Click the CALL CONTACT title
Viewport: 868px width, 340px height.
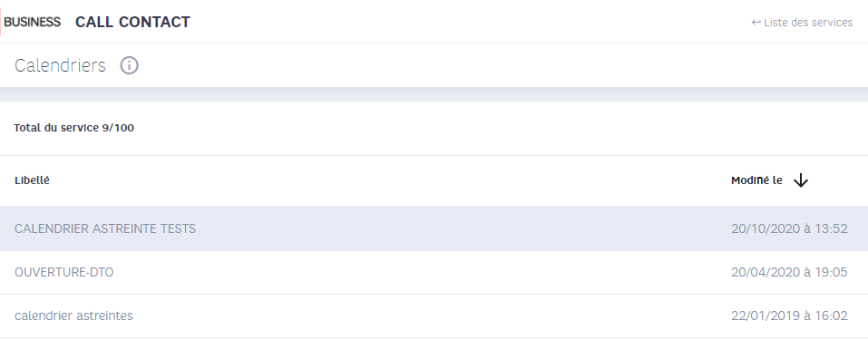(x=132, y=22)
